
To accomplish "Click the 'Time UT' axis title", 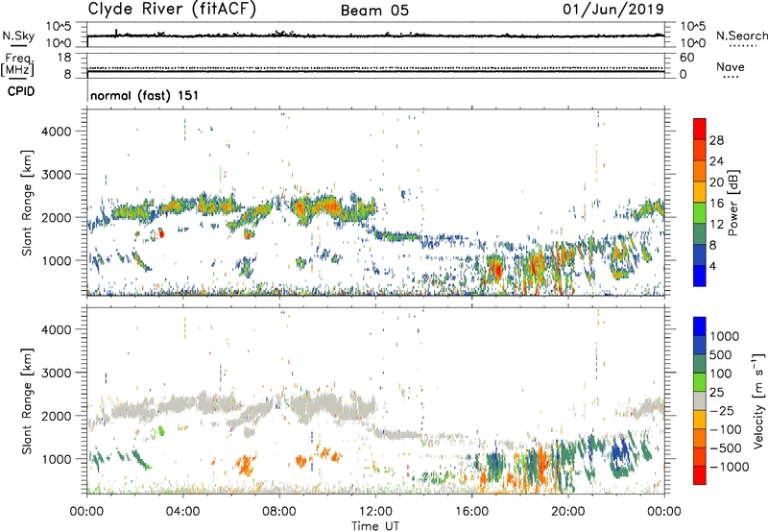I will pos(375,526).
